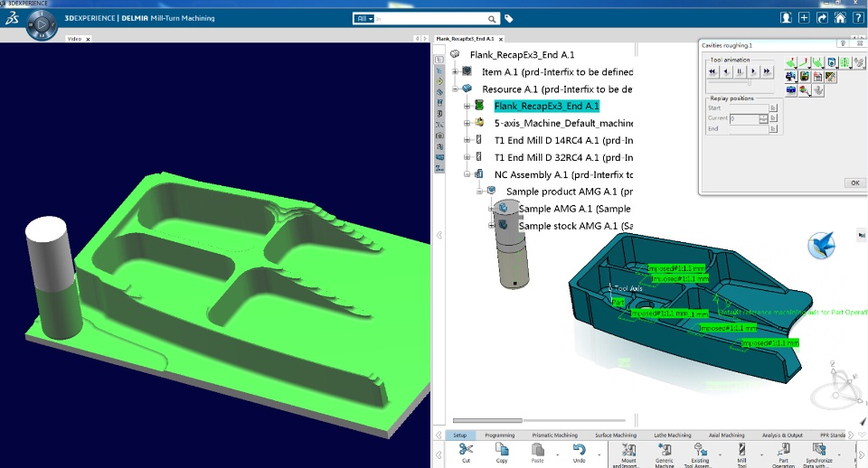Screen dimensions: 868x468
Task: Select the NC Assembly A.1 tree item
Action: 563,174
